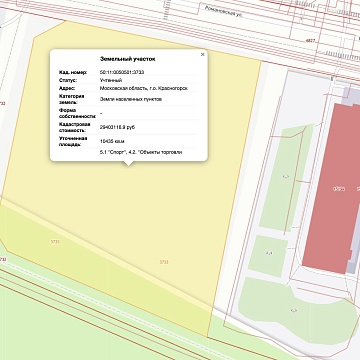Screen dimensions: 360x360
Task: Click the 4877 label near the street
Action: (x=310, y=41)
